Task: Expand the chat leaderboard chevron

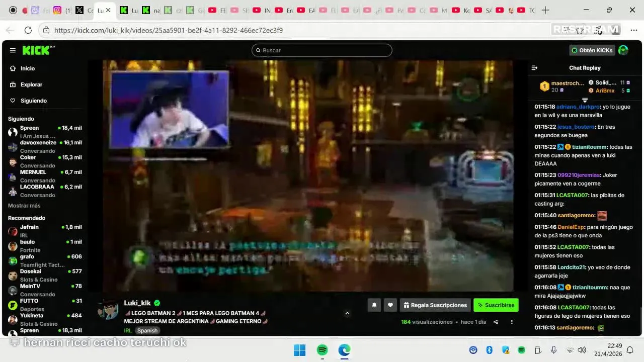Action: coord(585,100)
